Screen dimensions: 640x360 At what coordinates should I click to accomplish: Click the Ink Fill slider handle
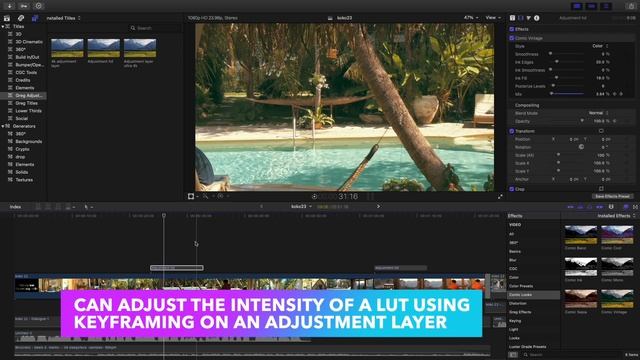(x=556, y=78)
